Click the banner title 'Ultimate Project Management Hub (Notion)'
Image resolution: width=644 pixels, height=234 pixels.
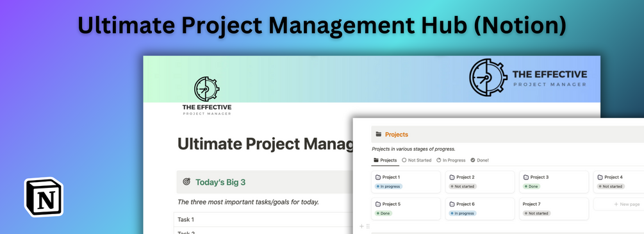click(x=322, y=26)
